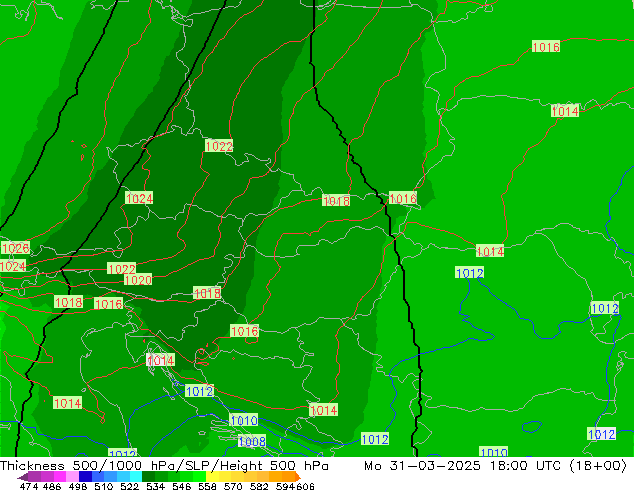
Task: Click the 1024 label just below 1026
Action: click(x=13, y=266)
